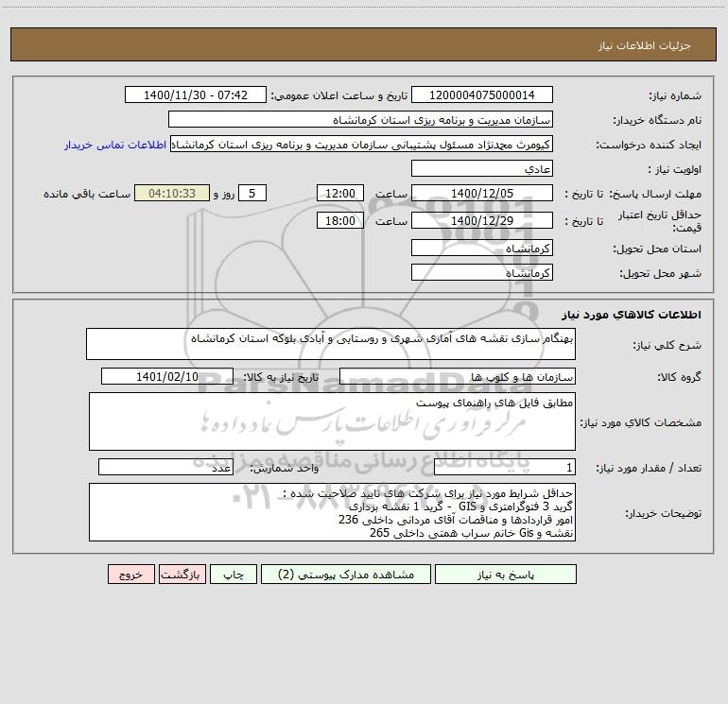
Task: Click the پاسخ به نیاز button
Action: click(x=506, y=574)
